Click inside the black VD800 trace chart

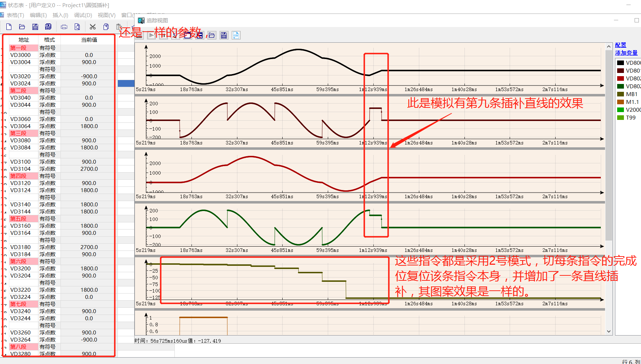(370, 69)
